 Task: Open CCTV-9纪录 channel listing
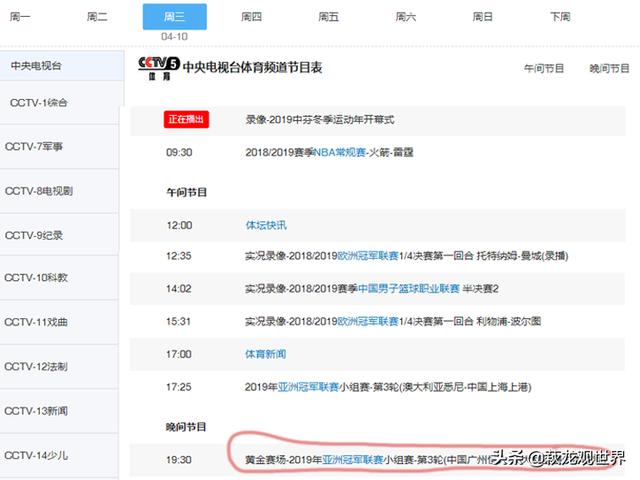click(x=59, y=236)
